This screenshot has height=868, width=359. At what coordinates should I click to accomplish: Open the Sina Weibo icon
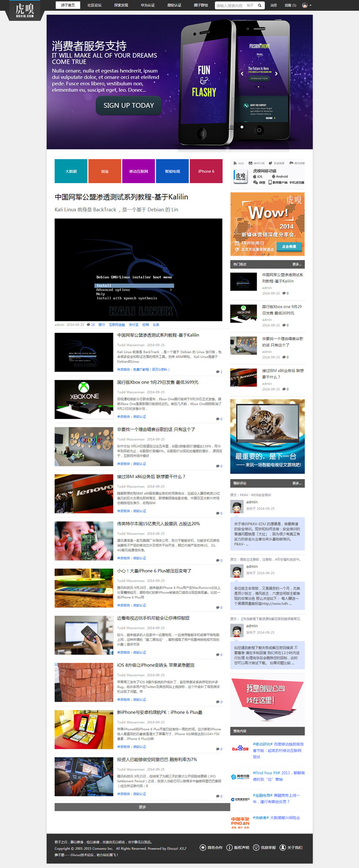tap(271, 163)
